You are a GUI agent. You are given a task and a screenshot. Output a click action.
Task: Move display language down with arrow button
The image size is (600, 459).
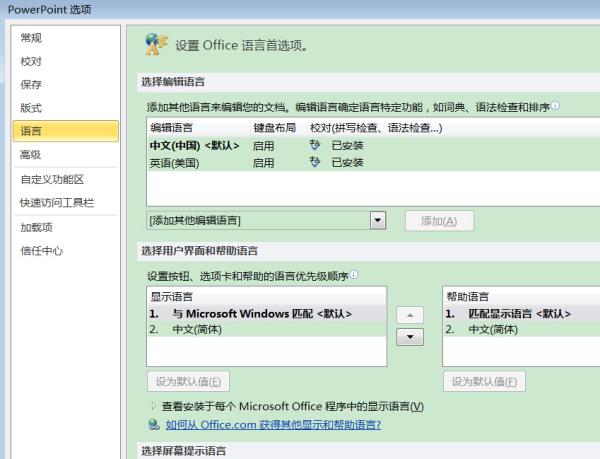click(x=410, y=337)
